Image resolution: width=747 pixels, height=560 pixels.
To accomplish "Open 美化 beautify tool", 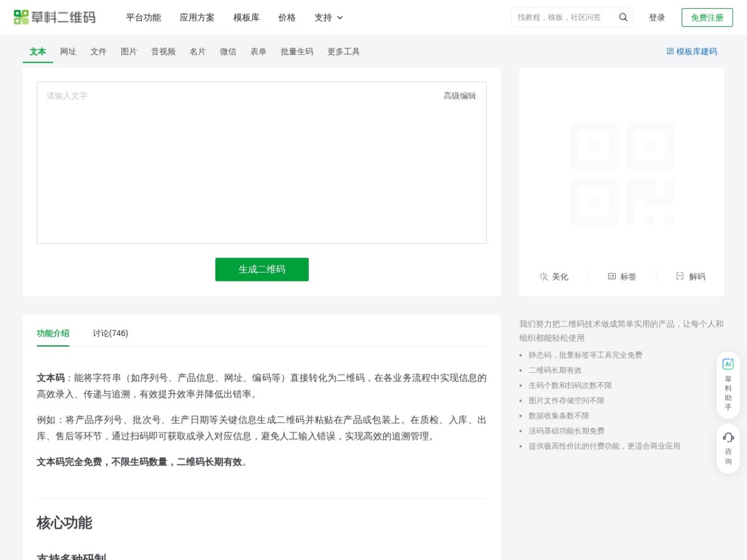I will coord(553,276).
